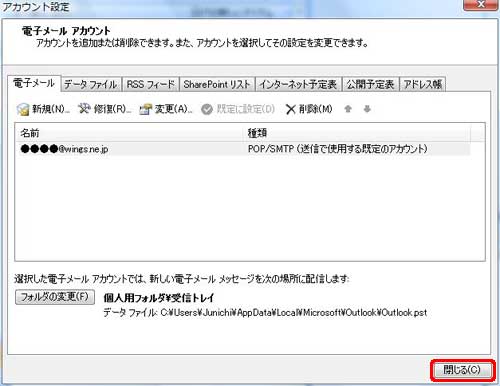The width and height of the screenshot is (500, 386).
Task: Open the 公開予定表 tab
Action: (370, 84)
